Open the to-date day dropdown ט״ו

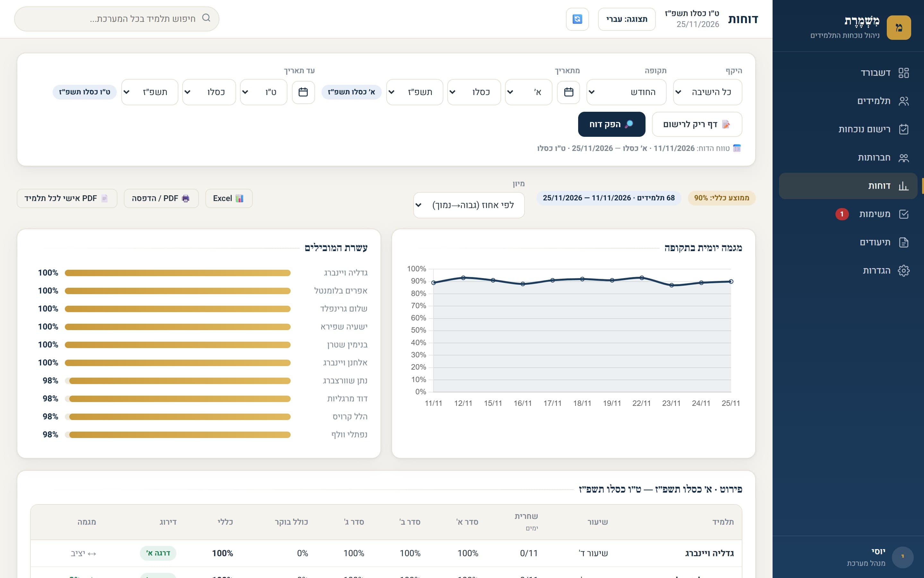click(263, 92)
